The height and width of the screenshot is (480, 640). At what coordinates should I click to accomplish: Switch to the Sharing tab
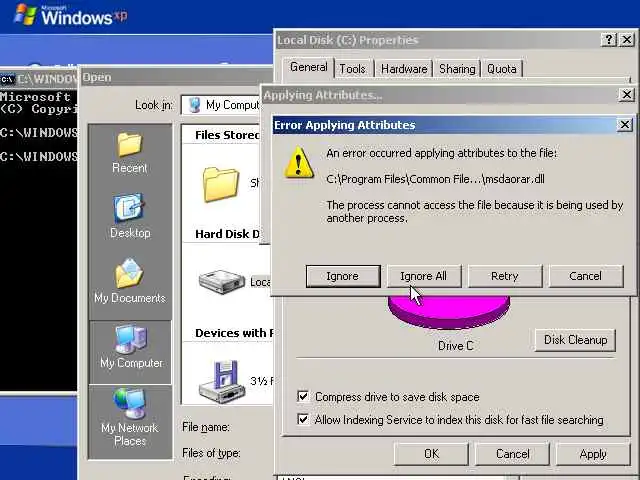[457, 69]
